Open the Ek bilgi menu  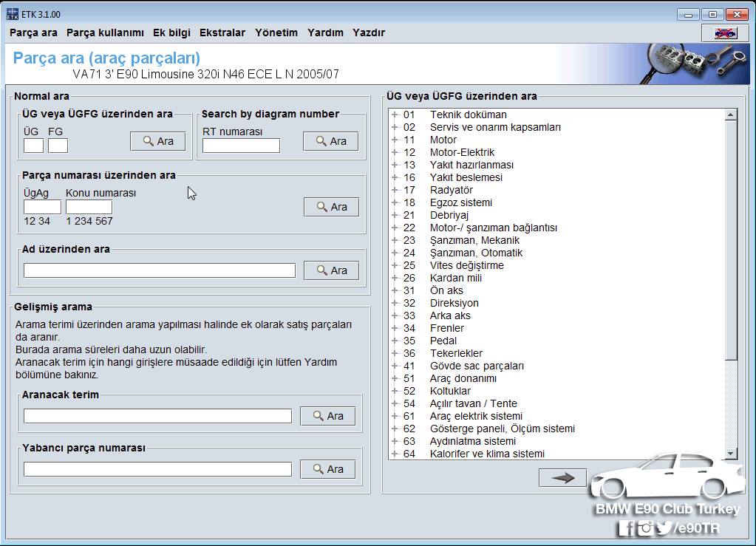[x=171, y=33]
